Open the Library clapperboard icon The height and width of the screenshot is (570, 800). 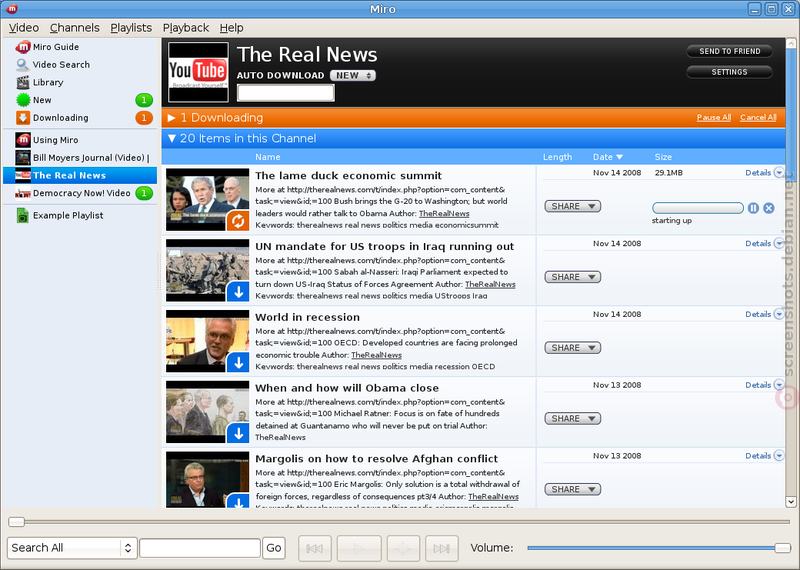[x=23, y=82]
